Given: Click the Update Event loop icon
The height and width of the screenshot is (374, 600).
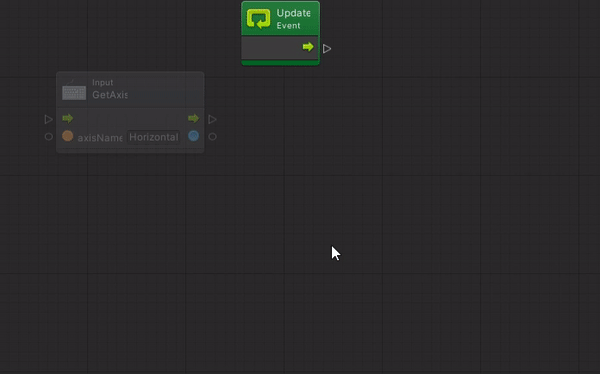Looking at the screenshot, I should coord(259,18).
